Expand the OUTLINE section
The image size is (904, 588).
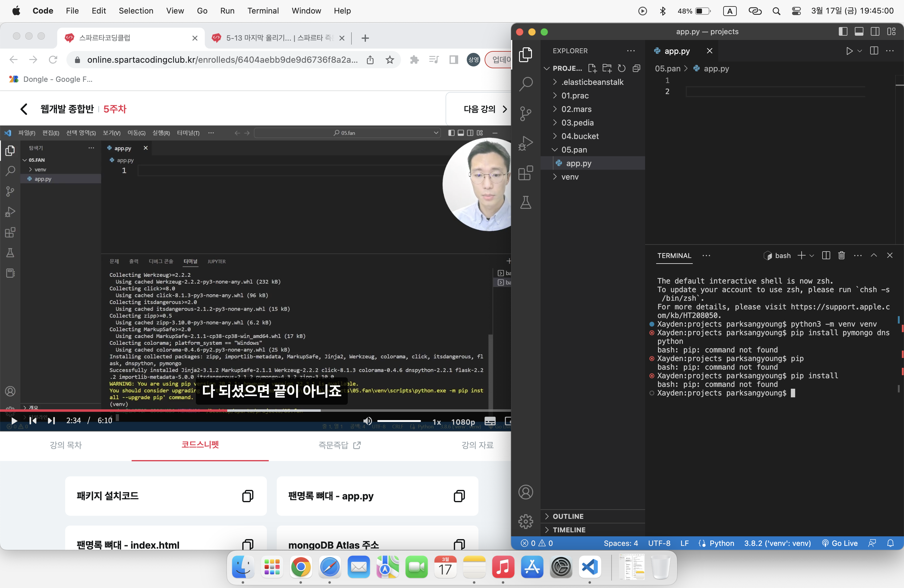[593, 517]
